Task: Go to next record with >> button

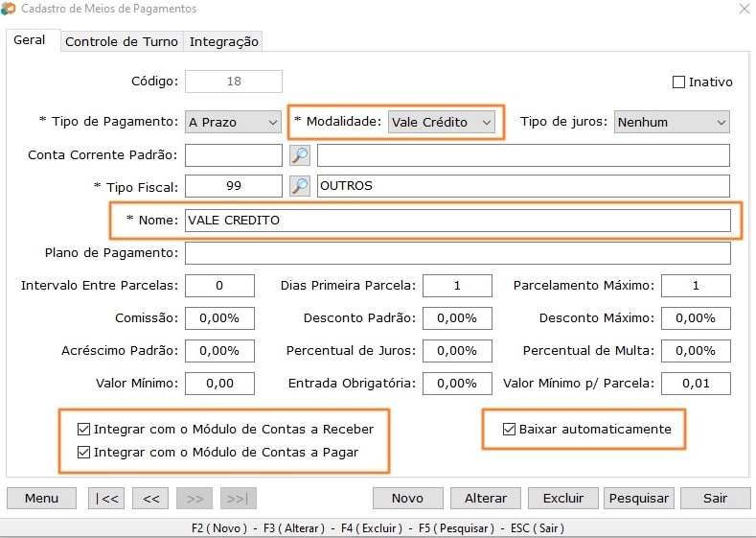Action: click(195, 498)
